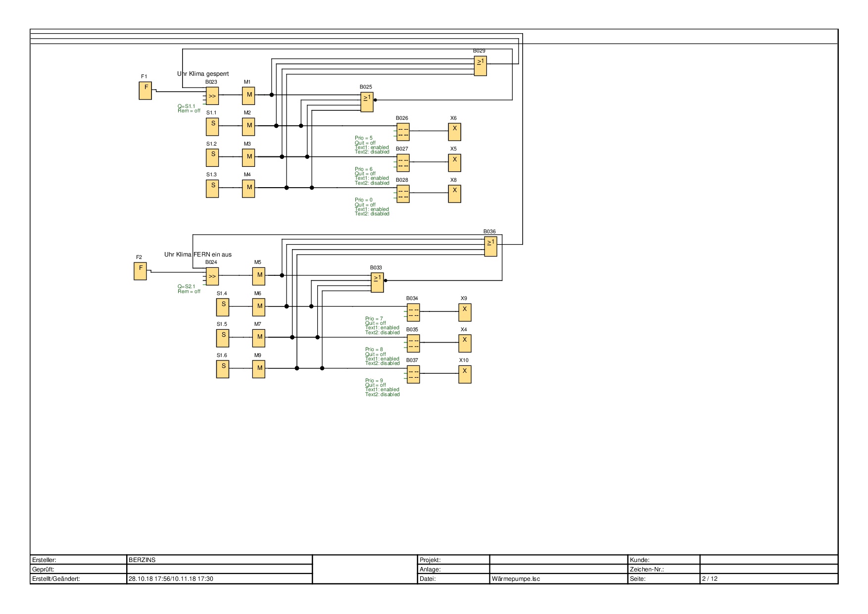868x614 pixels.
Task: Click the 'Prio = 8' parameter line
Action: (x=374, y=350)
